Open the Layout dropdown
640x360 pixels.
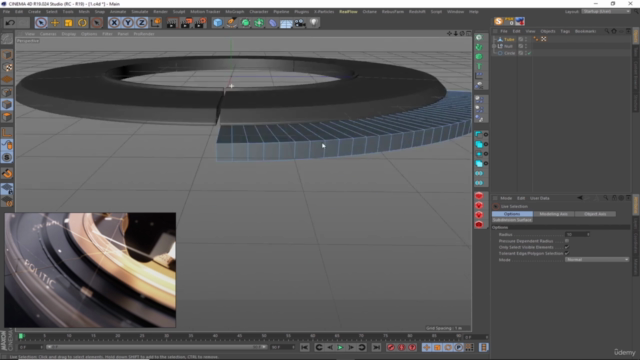(x=606, y=11)
